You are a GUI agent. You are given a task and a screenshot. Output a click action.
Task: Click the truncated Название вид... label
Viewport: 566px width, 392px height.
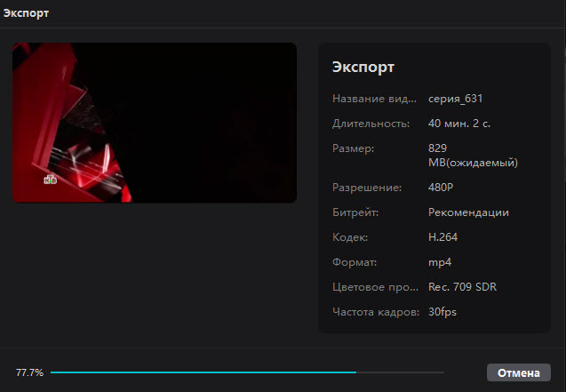pyautogui.click(x=374, y=99)
